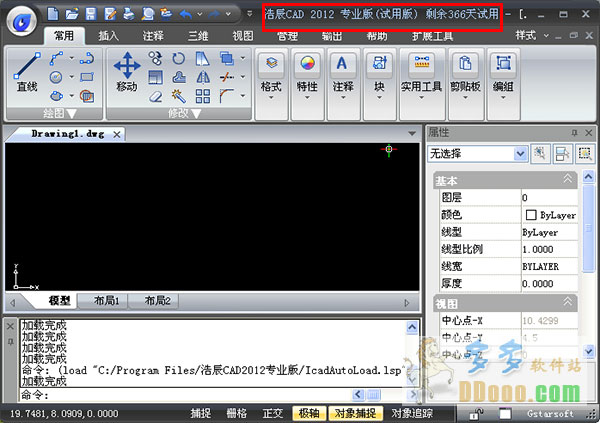Open the 编组 group panel dropdown
600x423 pixels.
(x=503, y=98)
